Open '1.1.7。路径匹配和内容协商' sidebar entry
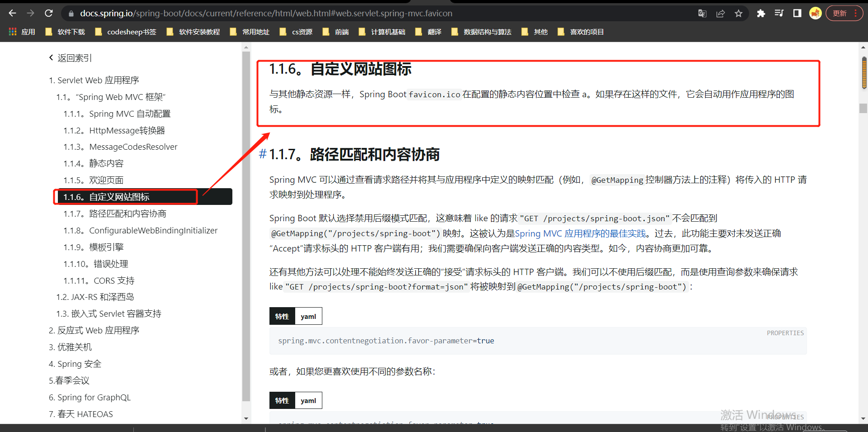The image size is (868, 432). pos(115,214)
